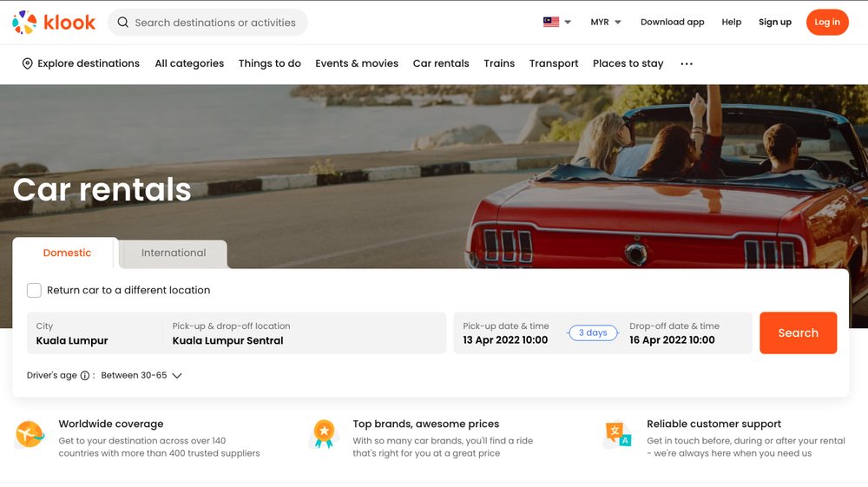Click the Malaysia flag icon
868x487 pixels.
pyautogui.click(x=551, y=23)
